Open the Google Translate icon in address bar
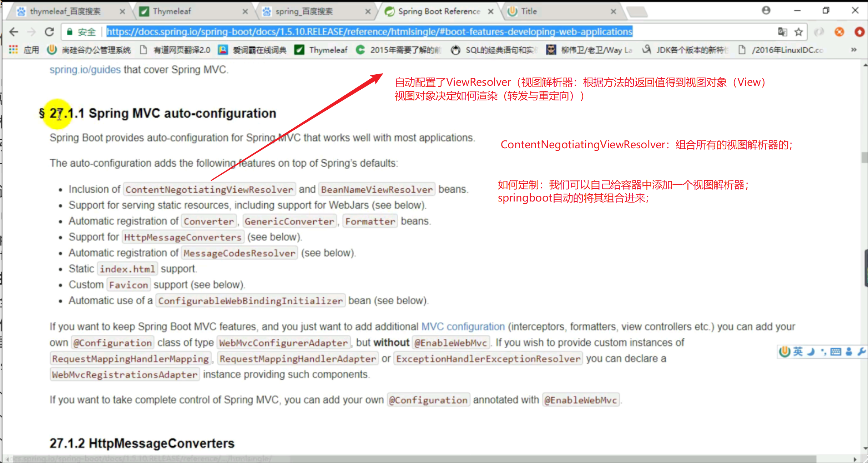Image resolution: width=868 pixels, height=463 pixels. click(x=782, y=32)
